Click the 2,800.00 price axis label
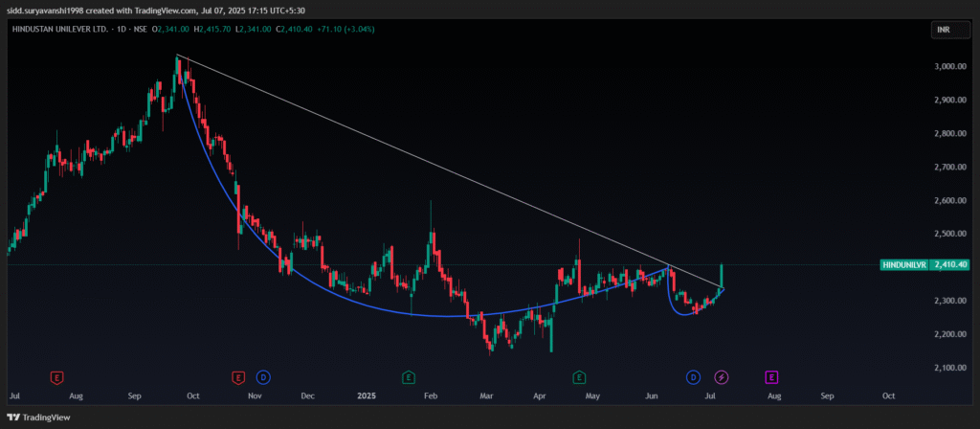The width and height of the screenshot is (980, 429). click(x=950, y=134)
